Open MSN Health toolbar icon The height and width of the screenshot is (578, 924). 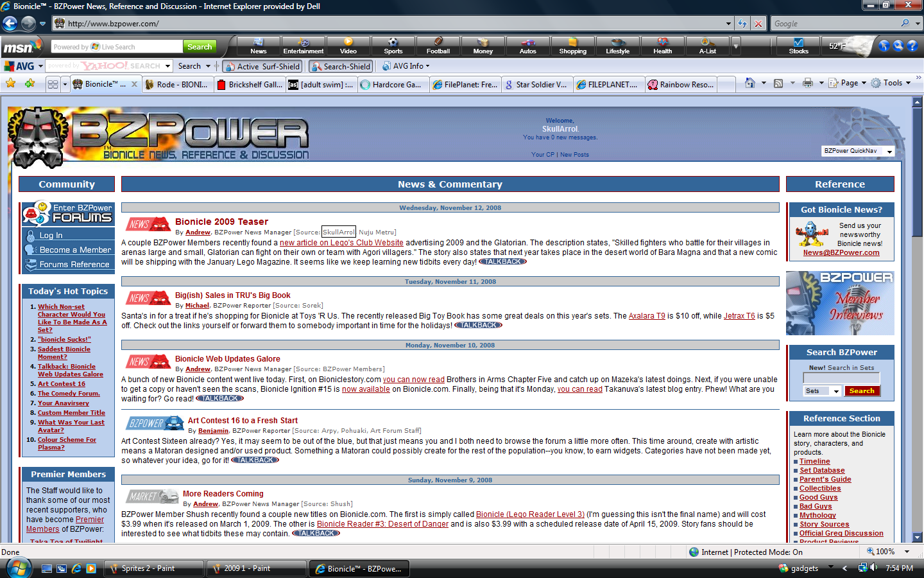(x=663, y=46)
